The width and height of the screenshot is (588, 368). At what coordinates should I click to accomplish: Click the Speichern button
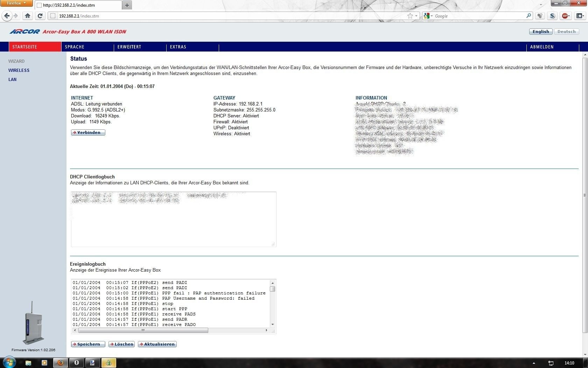88,344
